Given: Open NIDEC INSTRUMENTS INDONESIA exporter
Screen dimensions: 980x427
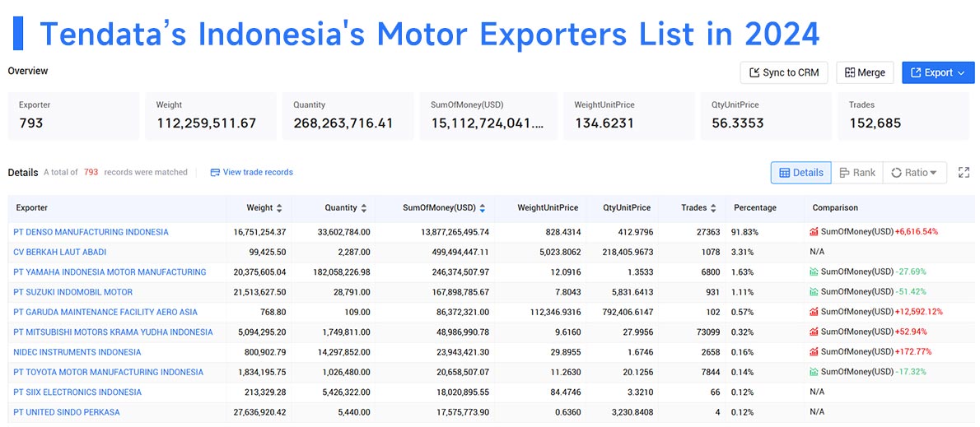Looking at the screenshot, I should pos(77,351).
